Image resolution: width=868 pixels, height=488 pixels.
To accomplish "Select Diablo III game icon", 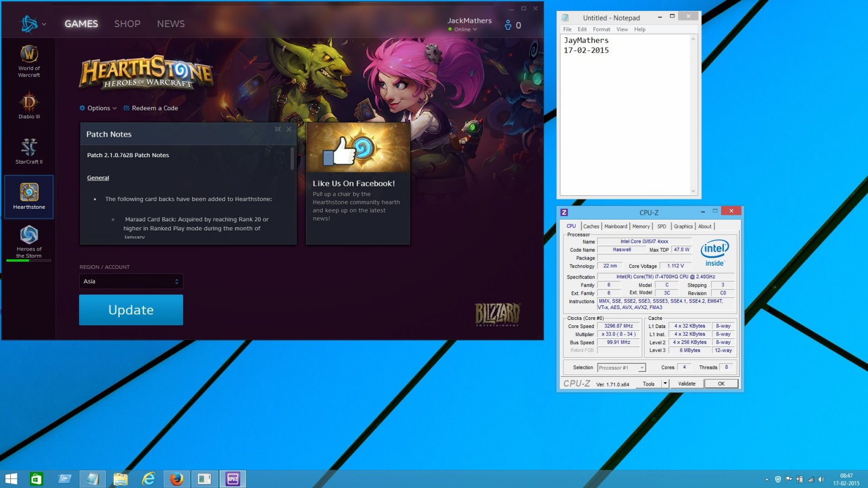I will point(29,105).
